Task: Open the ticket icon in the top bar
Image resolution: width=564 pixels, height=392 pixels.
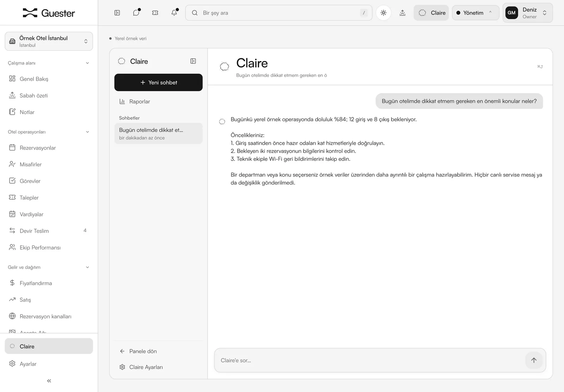Action: (x=155, y=13)
